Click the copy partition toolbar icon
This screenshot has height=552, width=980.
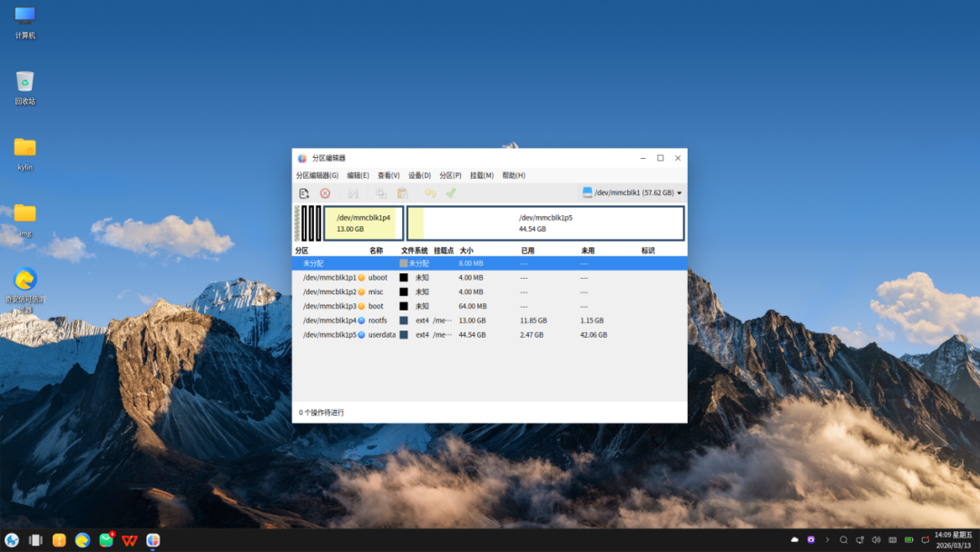coord(380,193)
